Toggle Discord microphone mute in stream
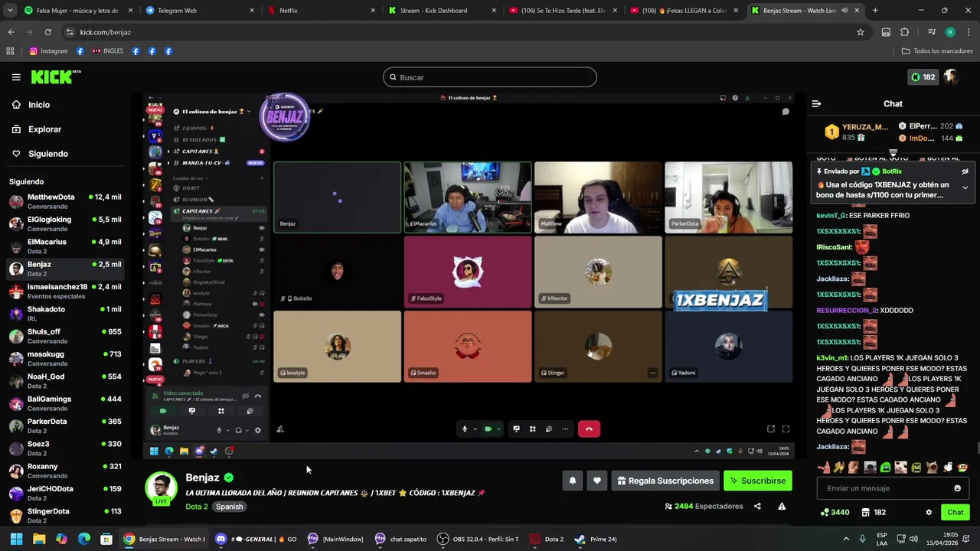The height and width of the screenshot is (551, 980). 464,429
